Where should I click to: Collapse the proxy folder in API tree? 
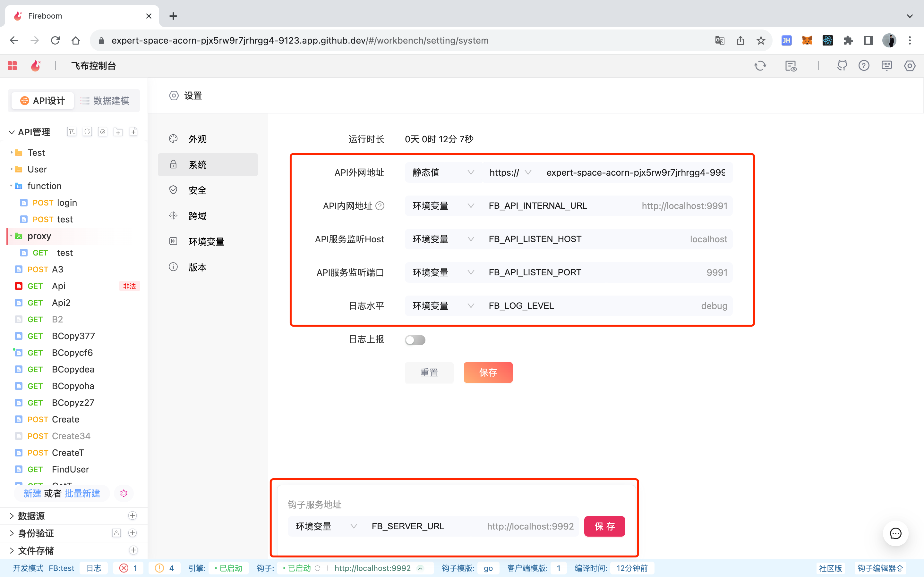(11, 236)
